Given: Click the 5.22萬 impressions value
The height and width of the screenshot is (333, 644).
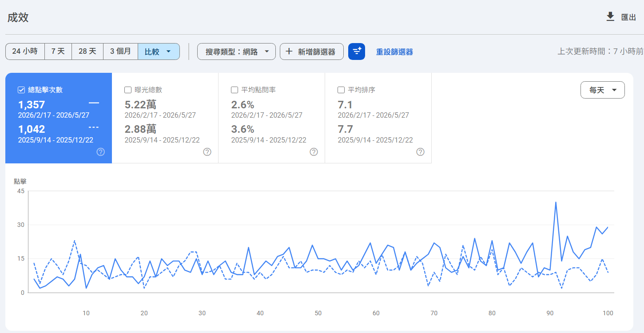Looking at the screenshot, I should point(140,105).
